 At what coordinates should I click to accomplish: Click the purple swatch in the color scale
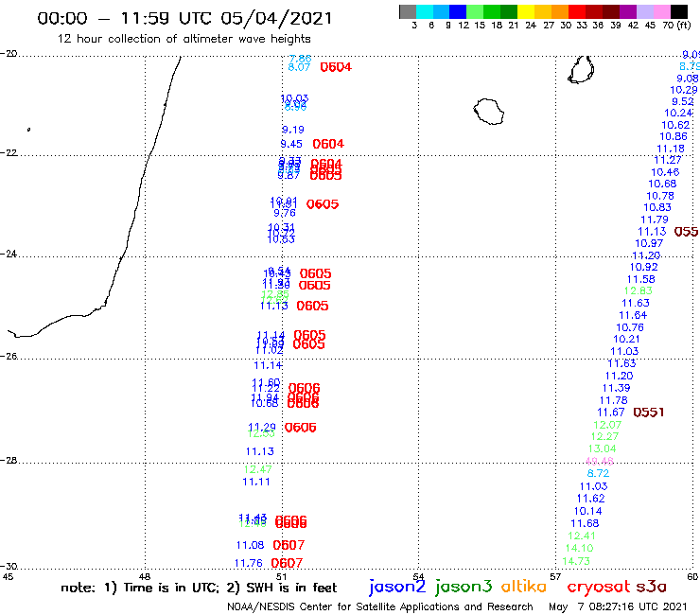coord(628,11)
